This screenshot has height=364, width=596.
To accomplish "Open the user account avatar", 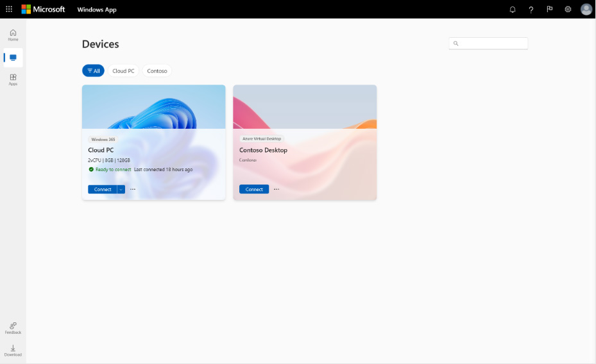I will pos(586,10).
